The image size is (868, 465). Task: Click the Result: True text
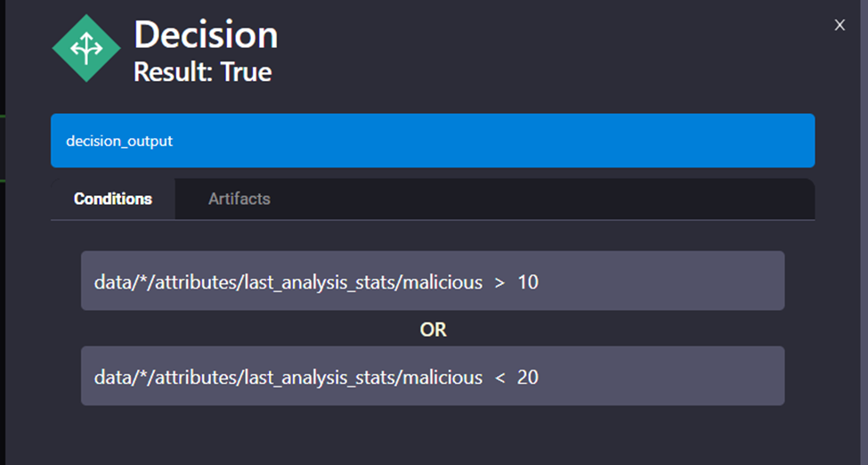(x=202, y=71)
